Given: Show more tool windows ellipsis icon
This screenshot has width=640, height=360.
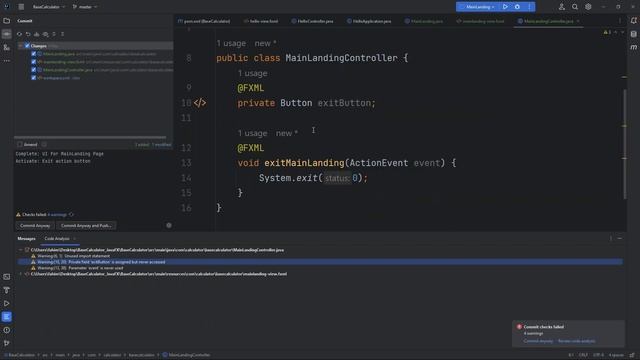Looking at the screenshot, I should click(x=7, y=61).
